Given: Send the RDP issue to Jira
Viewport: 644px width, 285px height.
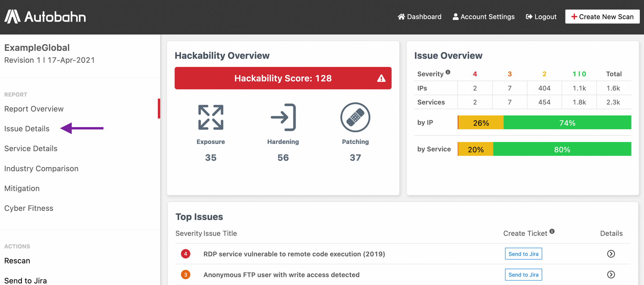Looking at the screenshot, I should (523, 254).
